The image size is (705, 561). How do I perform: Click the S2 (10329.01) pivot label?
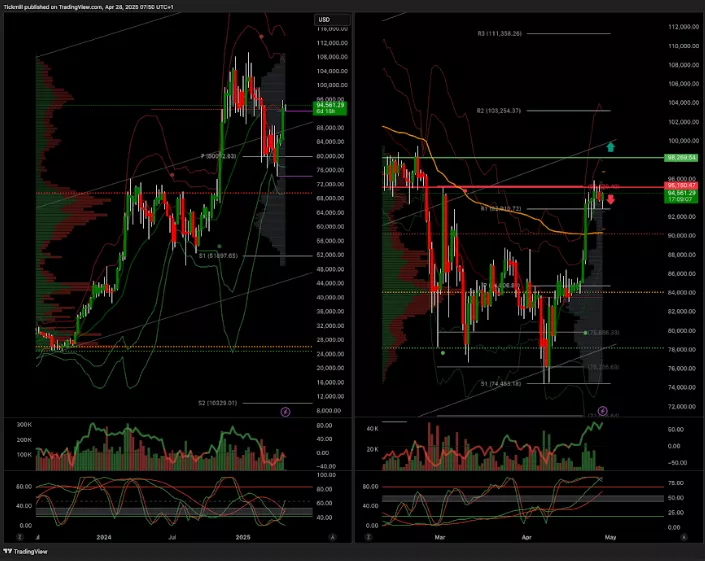(217, 402)
